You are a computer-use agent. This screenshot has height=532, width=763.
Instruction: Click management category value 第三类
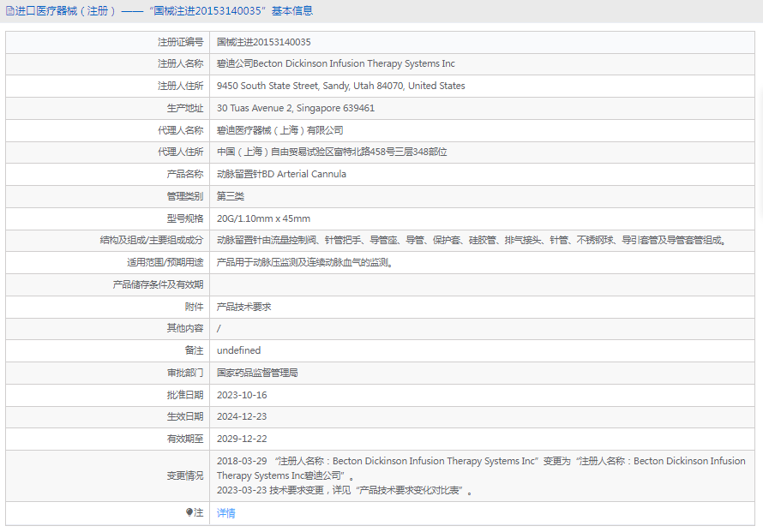point(230,196)
